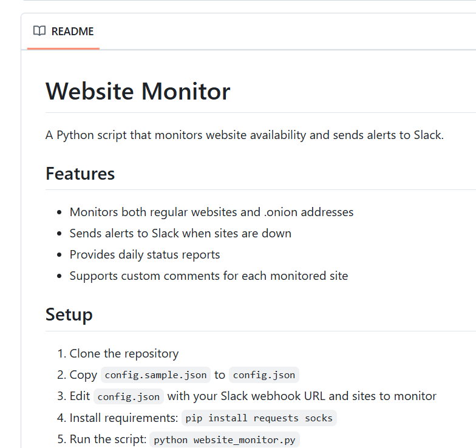Screen dimensions: 476x448
Task: Click the Features section heading
Action: click(80, 174)
